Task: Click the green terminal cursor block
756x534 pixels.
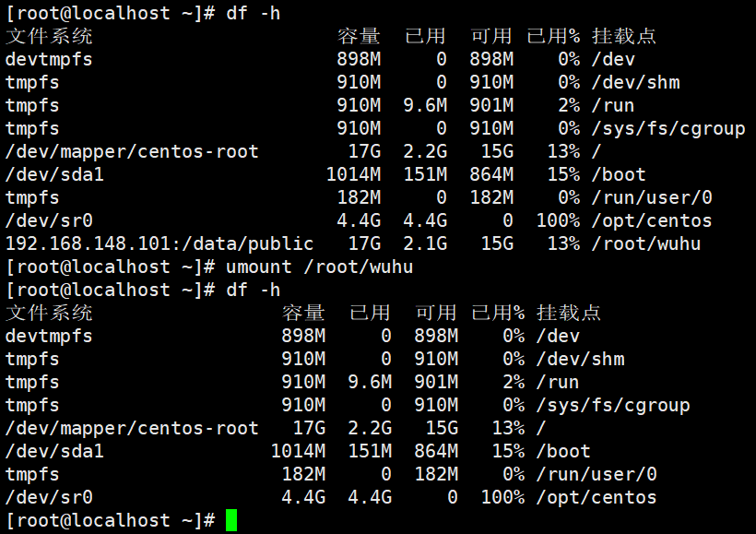Action: [231, 520]
